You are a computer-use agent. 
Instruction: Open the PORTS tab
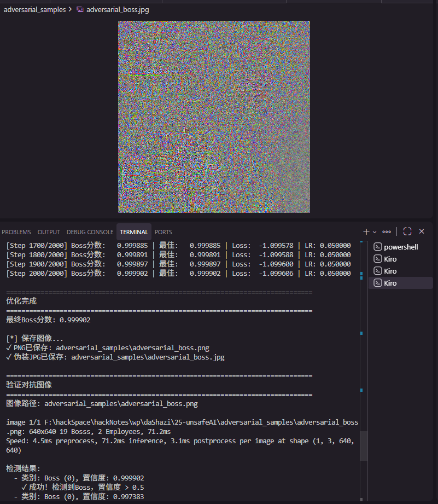(x=163, y=231)
